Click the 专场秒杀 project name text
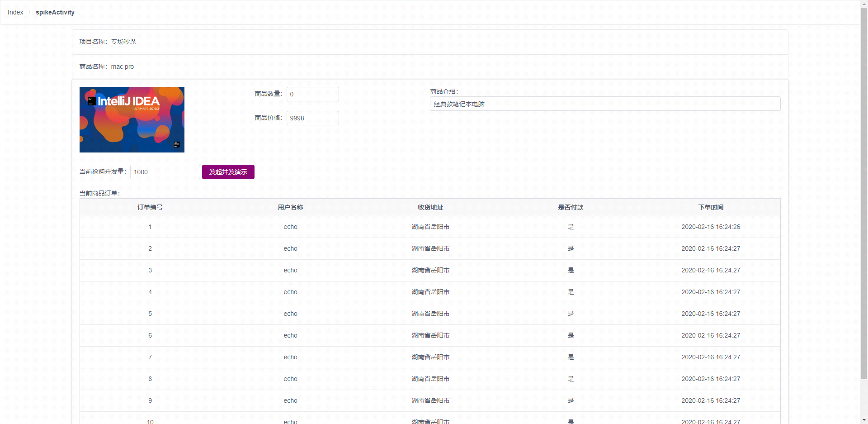The image size is (868, 424). (123, 41)
